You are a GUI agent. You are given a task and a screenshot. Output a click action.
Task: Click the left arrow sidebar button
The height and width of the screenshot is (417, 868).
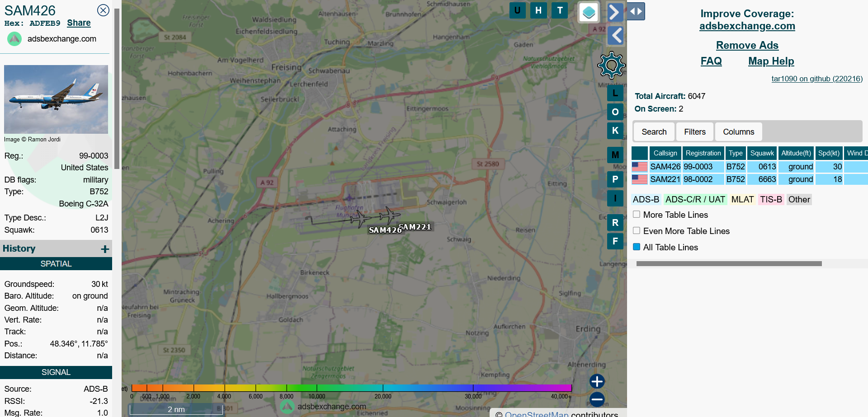pyautogui.click(x=615, y=36)
